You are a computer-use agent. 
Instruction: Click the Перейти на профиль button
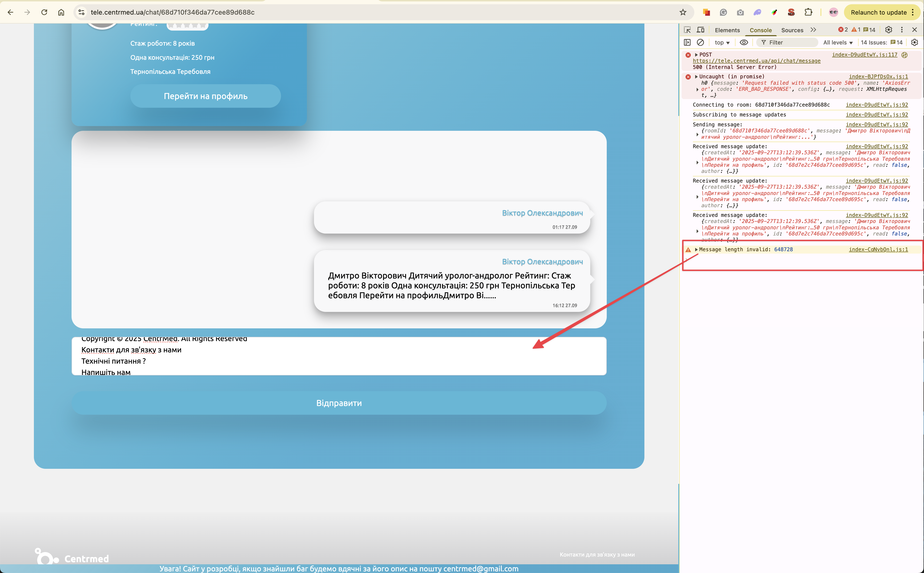[x=205, y=96]
